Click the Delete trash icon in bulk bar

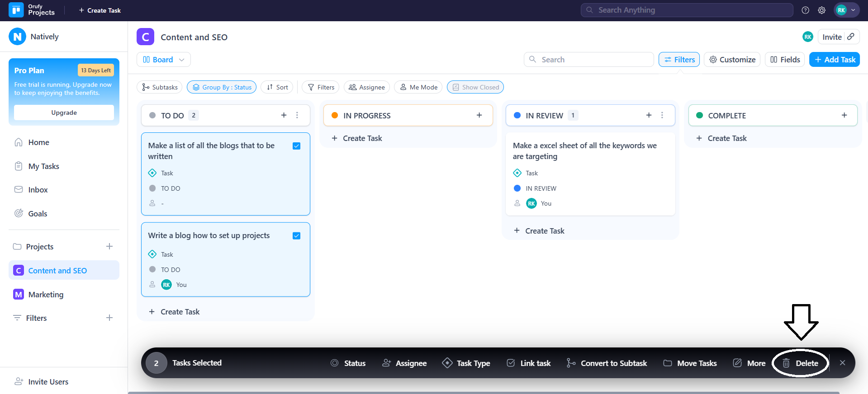click(x=787, y=363)
